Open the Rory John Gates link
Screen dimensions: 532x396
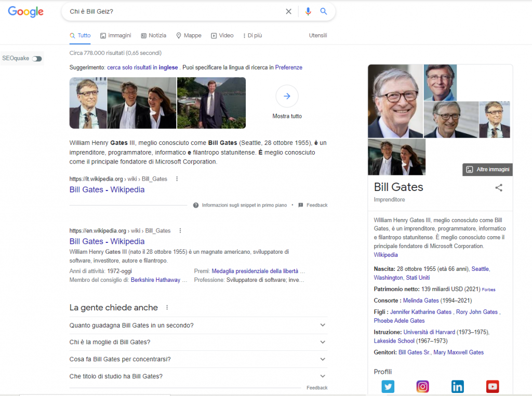pos(477,311)
